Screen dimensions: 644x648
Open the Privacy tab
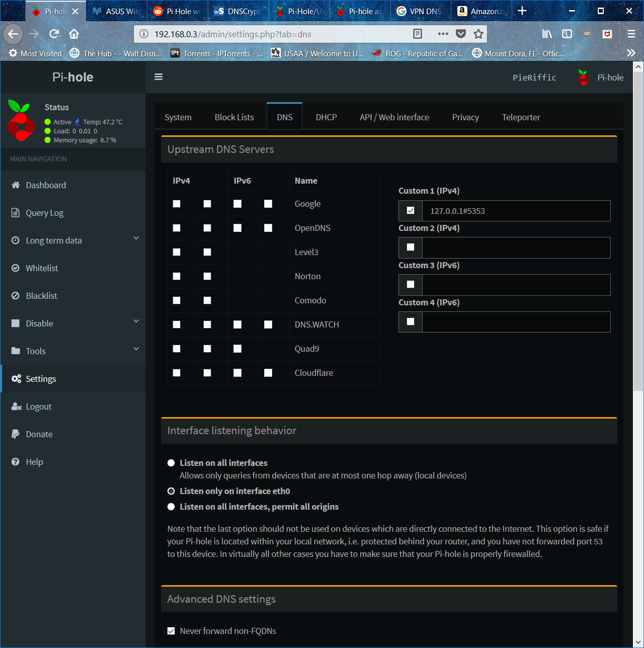pyautogui.click(x=465, y=117)
